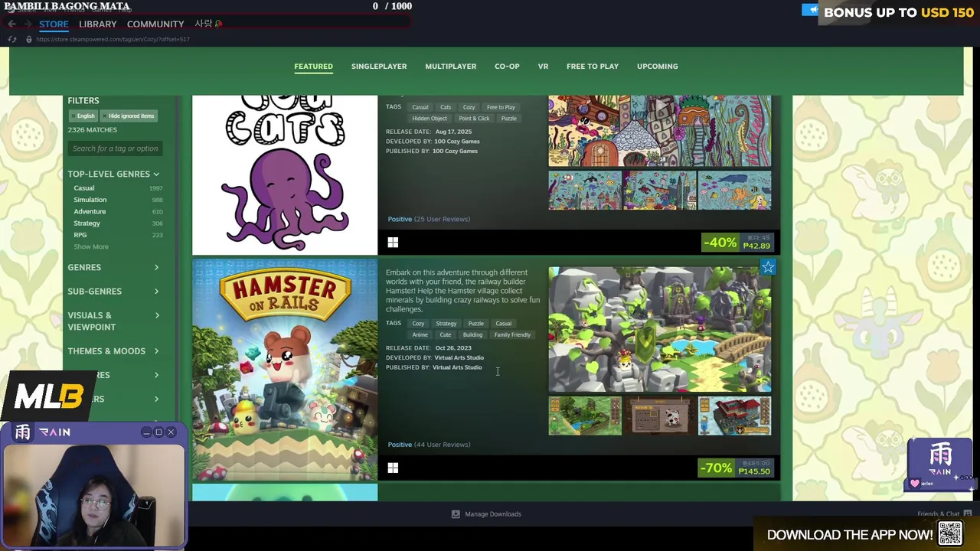The width and height of the screenshot is (980, 551).
Task: Remove the Hide ignored items filter X
Action: [x=104, y=116]
